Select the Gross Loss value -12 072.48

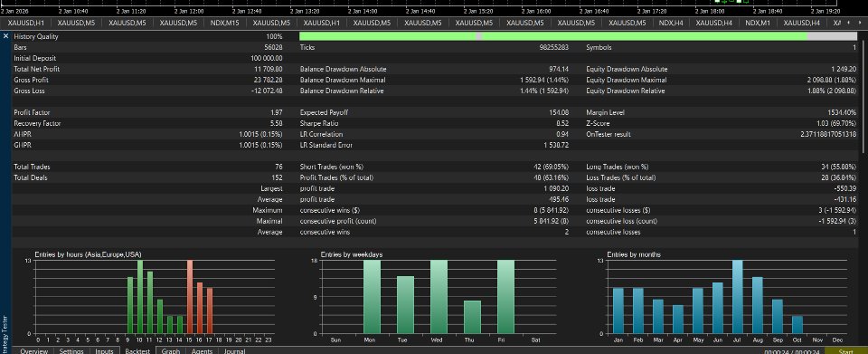pyautogui.click(x=268, y=91)
